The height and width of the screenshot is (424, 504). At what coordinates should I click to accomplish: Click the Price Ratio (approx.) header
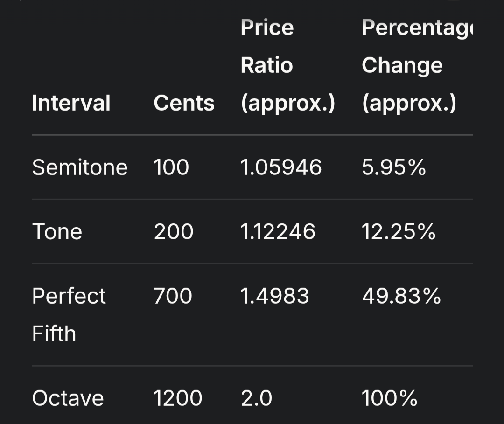pos(287,65)
